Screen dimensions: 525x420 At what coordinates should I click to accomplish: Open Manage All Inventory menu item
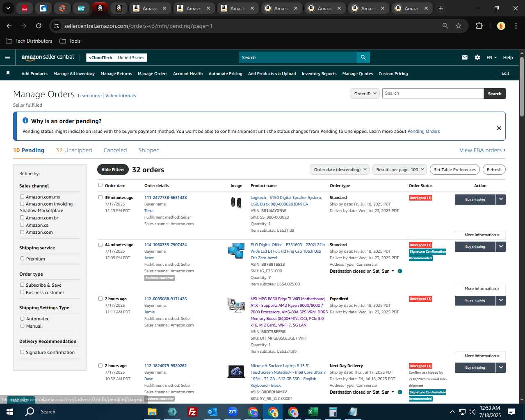(74, 74)
